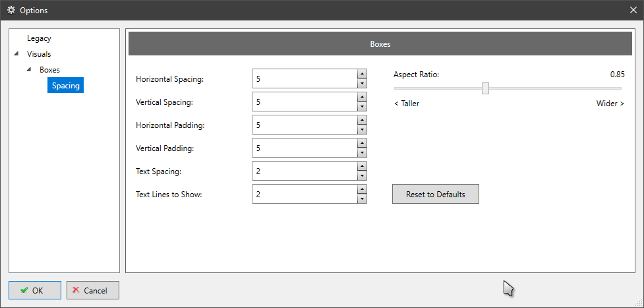This screenshot has height=308, width=644.
Task: Increase Text Lines to Show value
Action: pyautogui.click(x=362, y=189)
